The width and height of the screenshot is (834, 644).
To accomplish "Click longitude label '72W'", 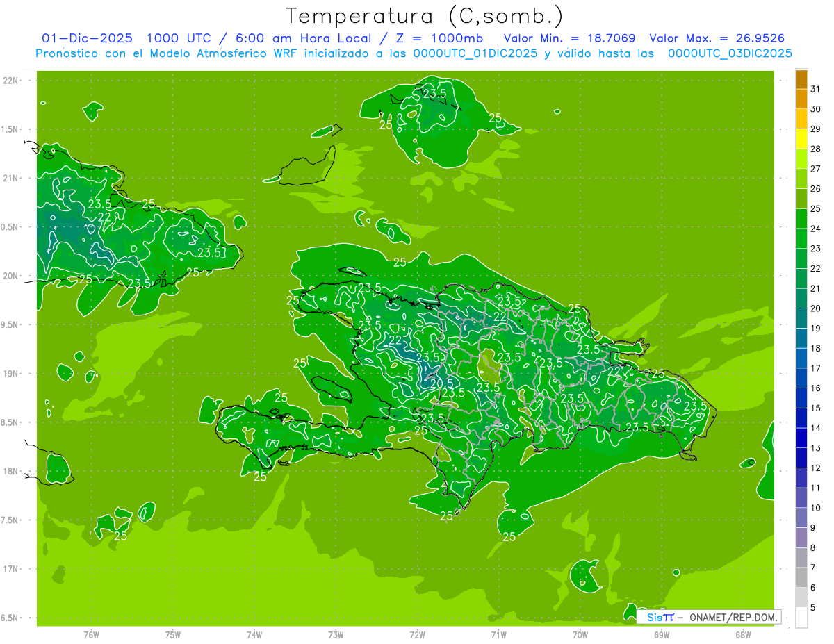I will click(417, 634).
